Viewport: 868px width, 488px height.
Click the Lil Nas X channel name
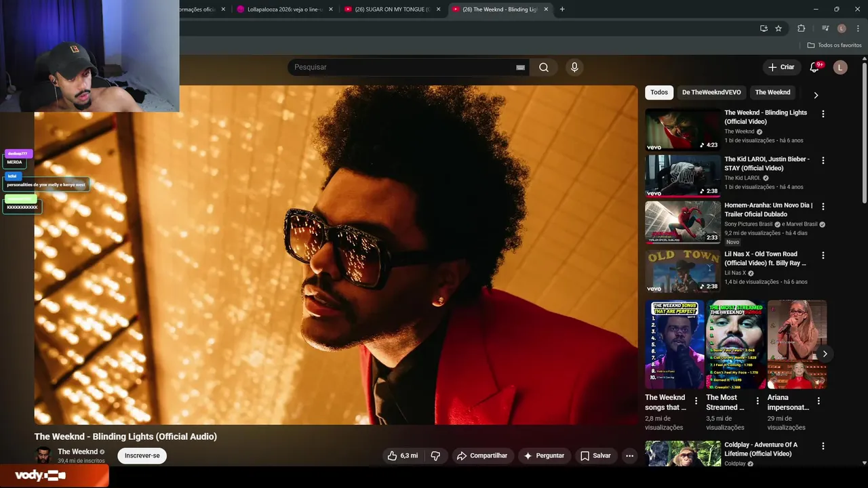[x=735, y=273]
